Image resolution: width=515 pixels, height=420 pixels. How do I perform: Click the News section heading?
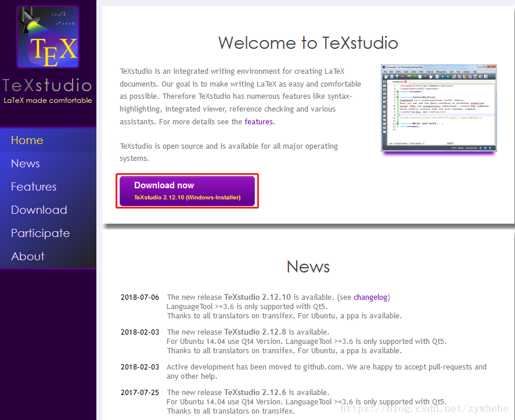click(x=308, y=267)
